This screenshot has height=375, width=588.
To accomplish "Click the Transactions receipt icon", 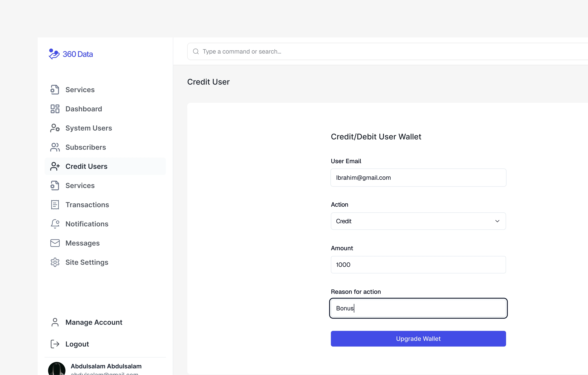I will tap(55, 205).
